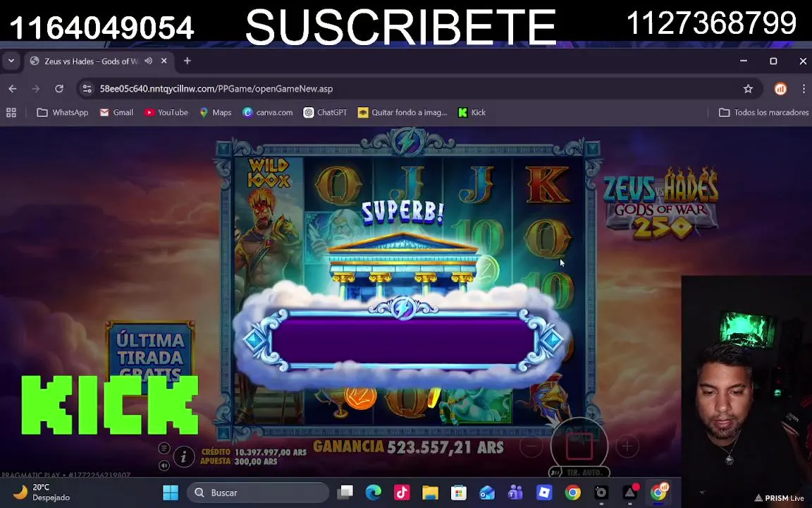Screen dimensions: 812x508
Task: Reload the current page
Action: tap(59, 89)
